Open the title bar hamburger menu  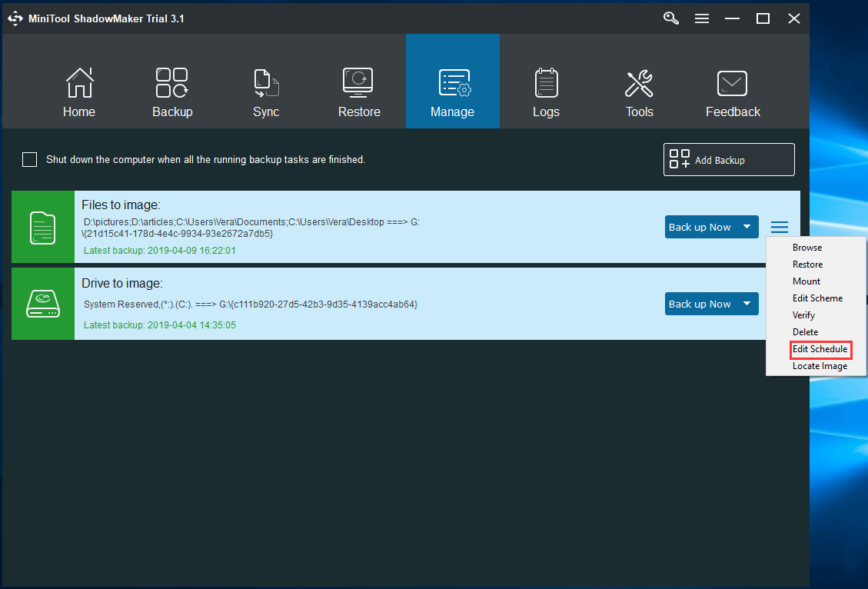tap(702, 18)
